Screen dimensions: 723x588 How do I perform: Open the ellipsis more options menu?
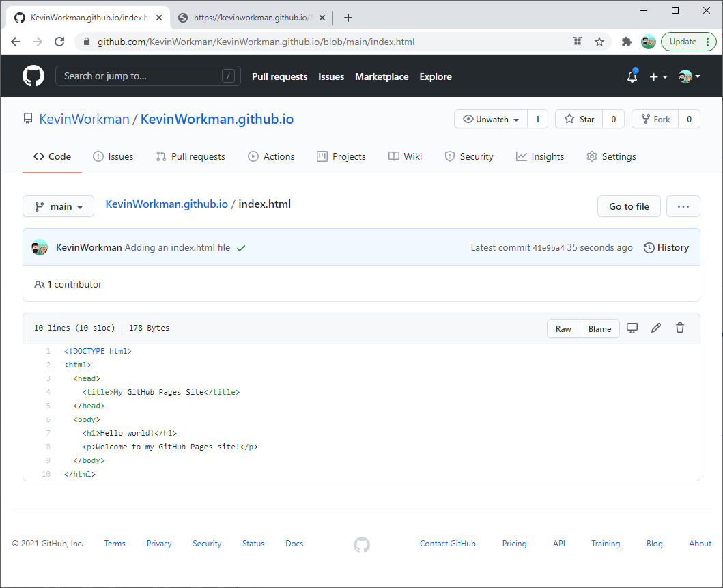click(x=683, y=206)
